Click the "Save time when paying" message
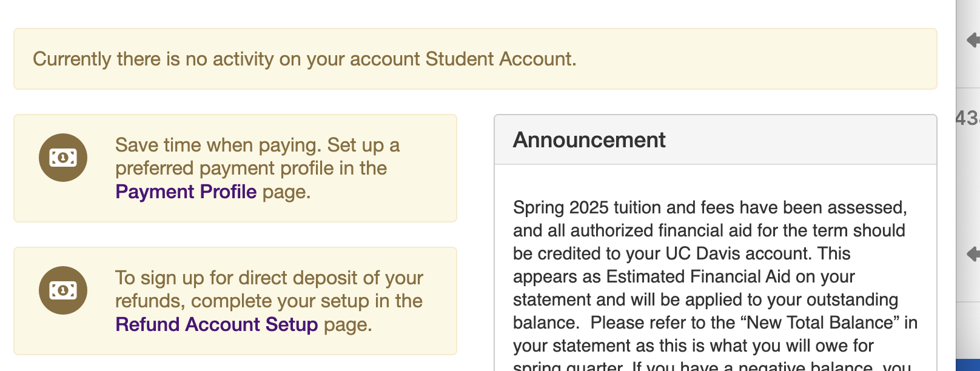Viewport: 980px width, 371px height. click(257, 145)
